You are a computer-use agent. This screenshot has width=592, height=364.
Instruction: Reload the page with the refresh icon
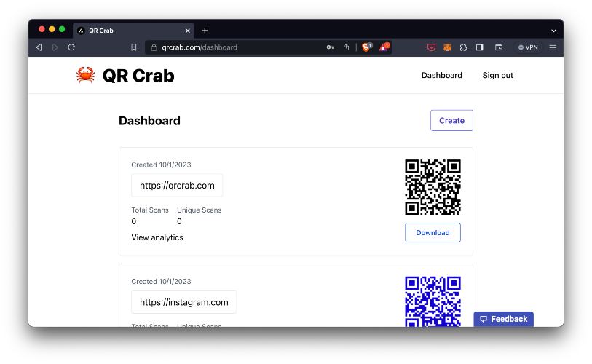71,47
